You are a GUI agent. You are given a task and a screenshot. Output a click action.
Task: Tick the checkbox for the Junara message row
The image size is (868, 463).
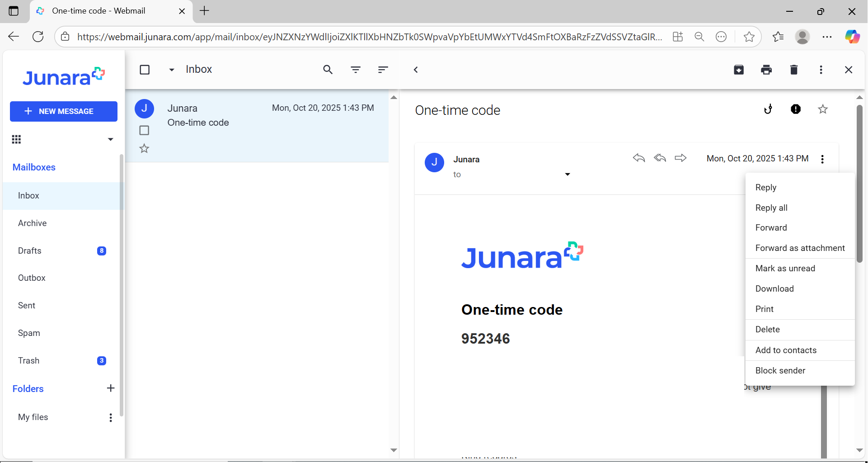coord(144,130)
